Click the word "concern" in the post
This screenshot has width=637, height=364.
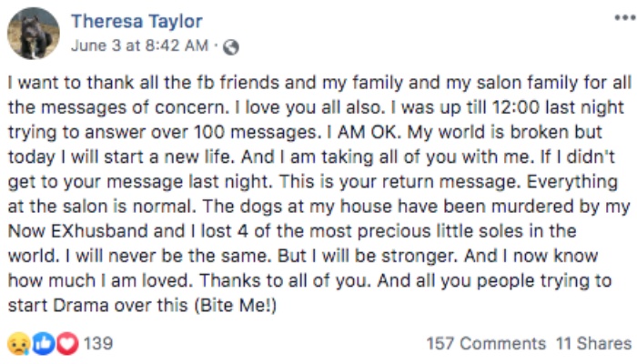189,107
